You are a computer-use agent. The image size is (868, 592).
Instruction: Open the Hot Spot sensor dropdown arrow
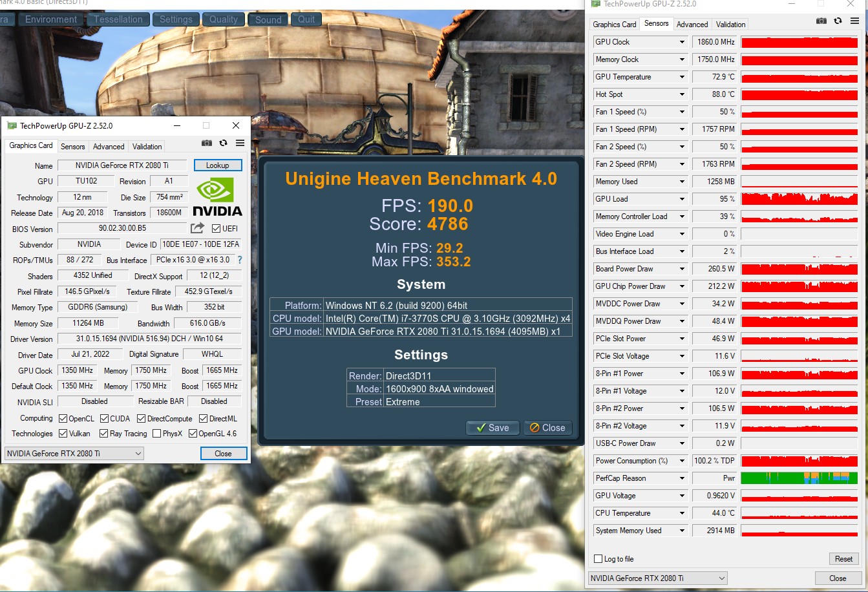tap(682, 94)
